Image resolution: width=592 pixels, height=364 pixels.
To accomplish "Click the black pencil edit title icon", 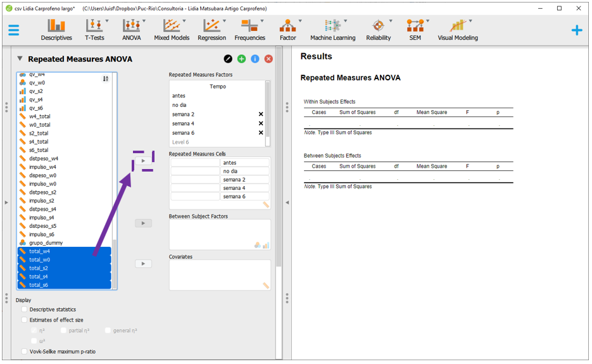I will pos(228,59).
